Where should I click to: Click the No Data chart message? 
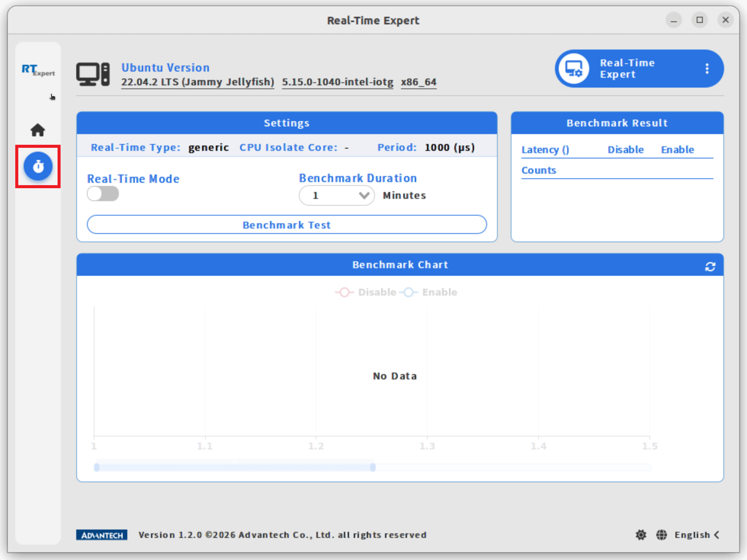[395, 376]
